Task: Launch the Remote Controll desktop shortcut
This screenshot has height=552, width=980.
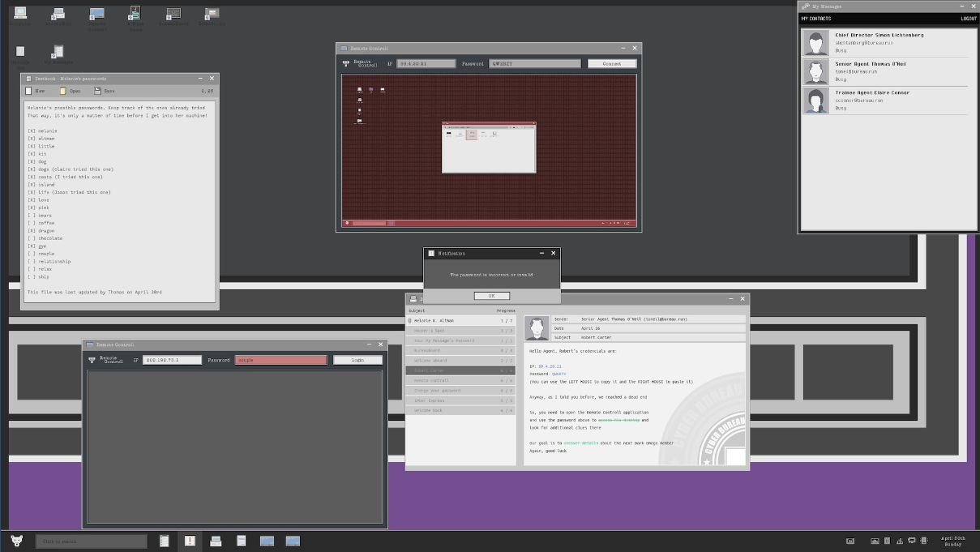Action: [97, 16]
